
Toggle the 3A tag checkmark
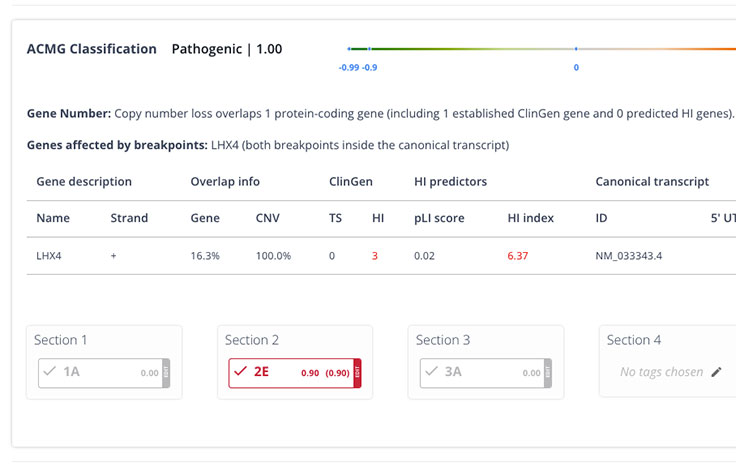coord(431,372)
